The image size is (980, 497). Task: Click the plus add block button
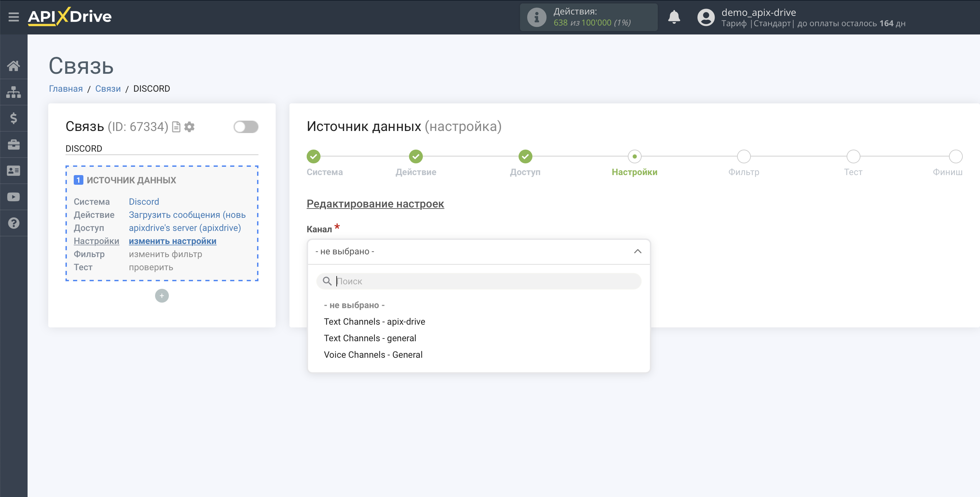point(162,296)
